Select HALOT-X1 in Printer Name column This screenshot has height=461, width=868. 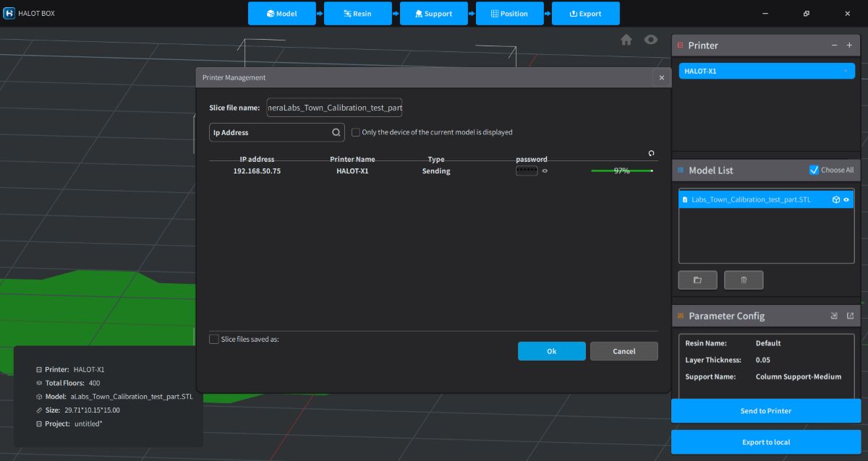[x=352, y=171]
